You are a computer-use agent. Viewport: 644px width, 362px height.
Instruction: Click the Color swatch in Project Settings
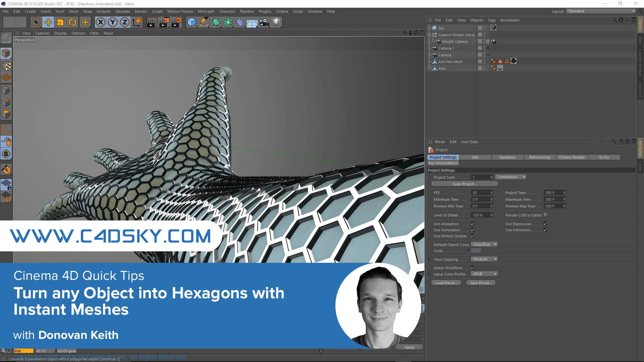(476, 250)
